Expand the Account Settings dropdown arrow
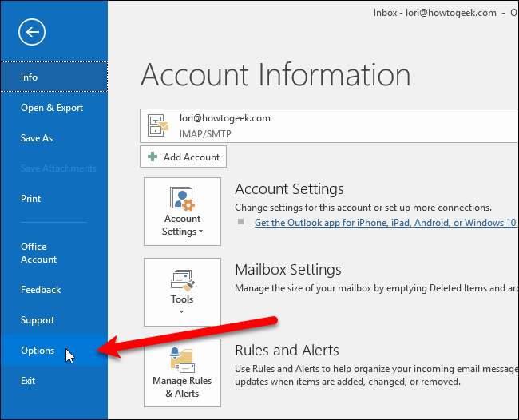The height and width of the screenshot is (420, 519). tap(200, 232)
